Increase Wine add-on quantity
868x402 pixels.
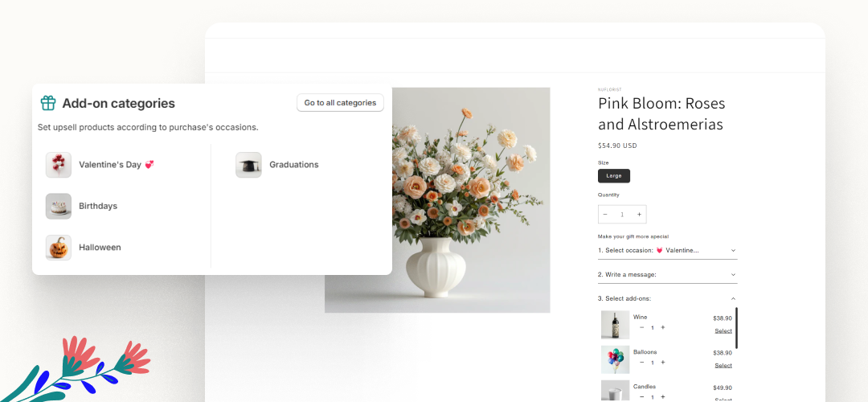663,327
